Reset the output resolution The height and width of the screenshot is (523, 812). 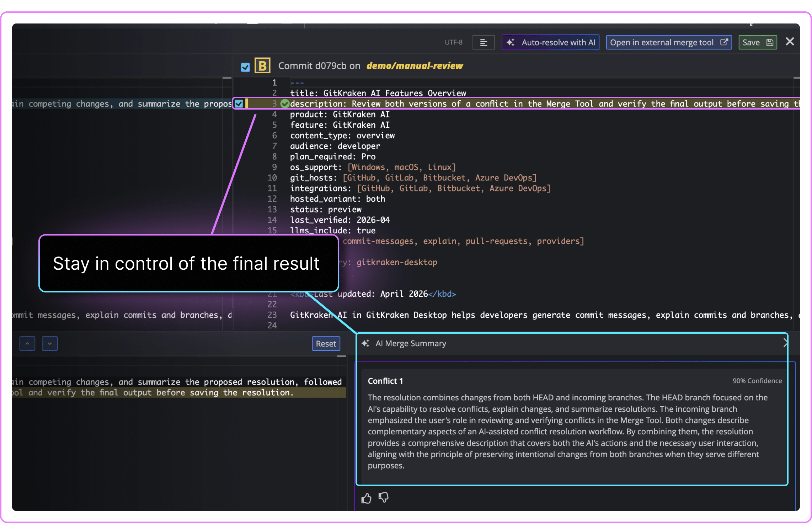point(326,344)
